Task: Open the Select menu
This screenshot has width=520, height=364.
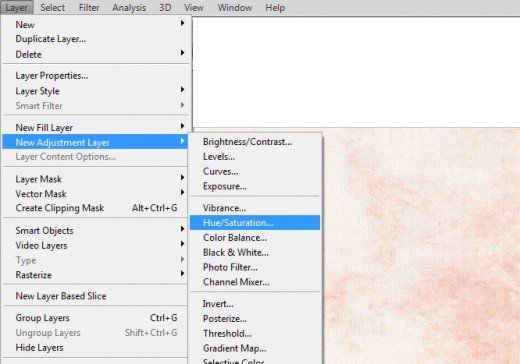Action: pyautogui.click(x=53, y=7)
